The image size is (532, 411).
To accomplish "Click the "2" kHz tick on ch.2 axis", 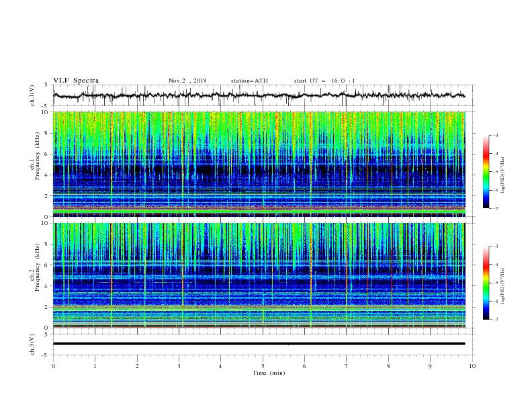I will [x=46, y=307].
